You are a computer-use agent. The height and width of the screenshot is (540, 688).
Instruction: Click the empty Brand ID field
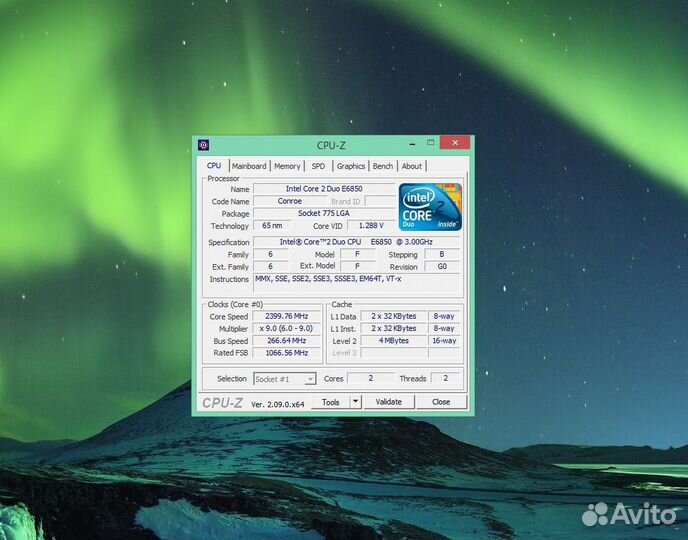[380, 201]
